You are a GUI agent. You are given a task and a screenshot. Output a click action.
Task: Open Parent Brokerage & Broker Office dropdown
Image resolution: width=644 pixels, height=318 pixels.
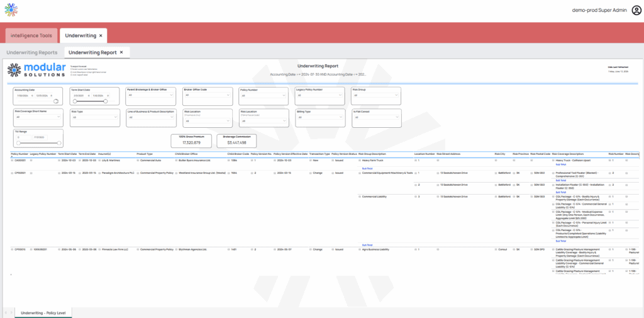click(151, 95)
